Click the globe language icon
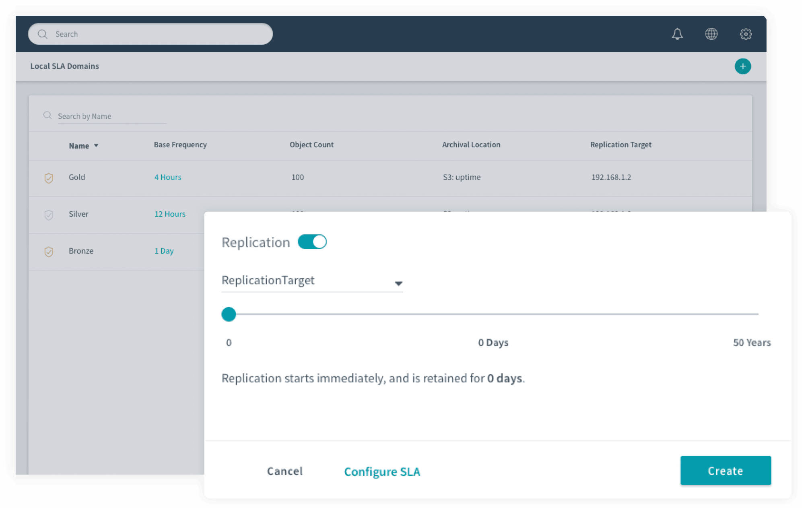 click(711, 34)
